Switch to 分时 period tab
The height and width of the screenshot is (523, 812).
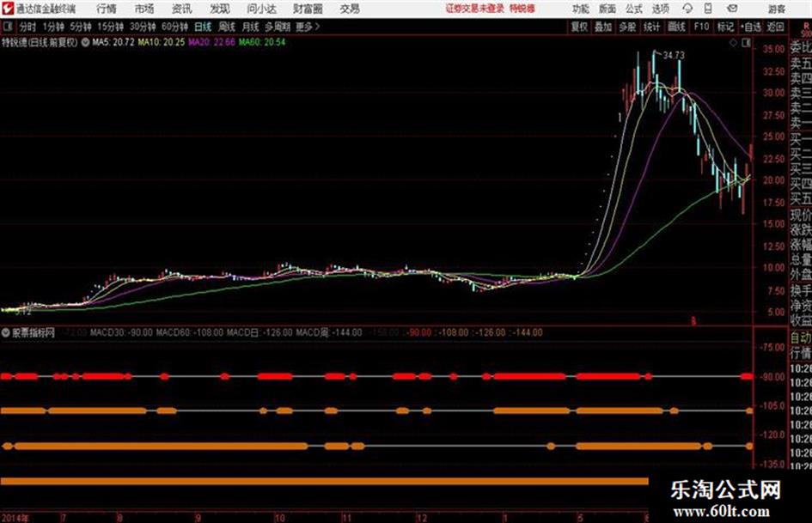point(28,27)
